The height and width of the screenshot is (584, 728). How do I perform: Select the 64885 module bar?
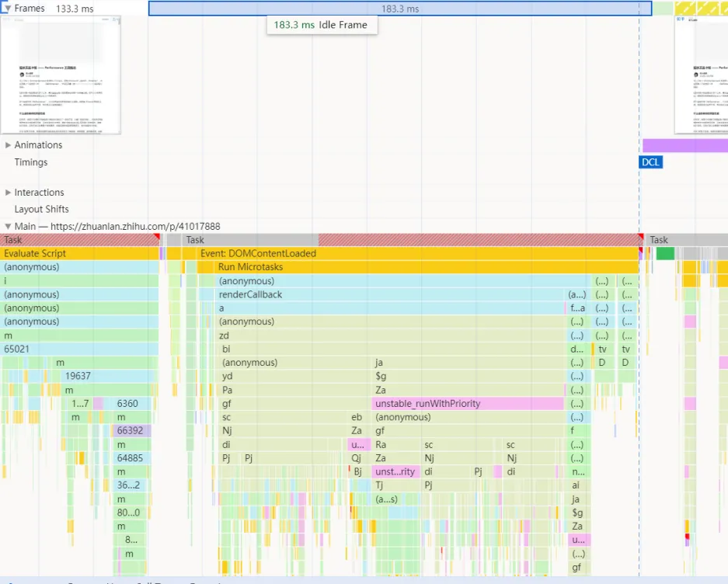131,458
